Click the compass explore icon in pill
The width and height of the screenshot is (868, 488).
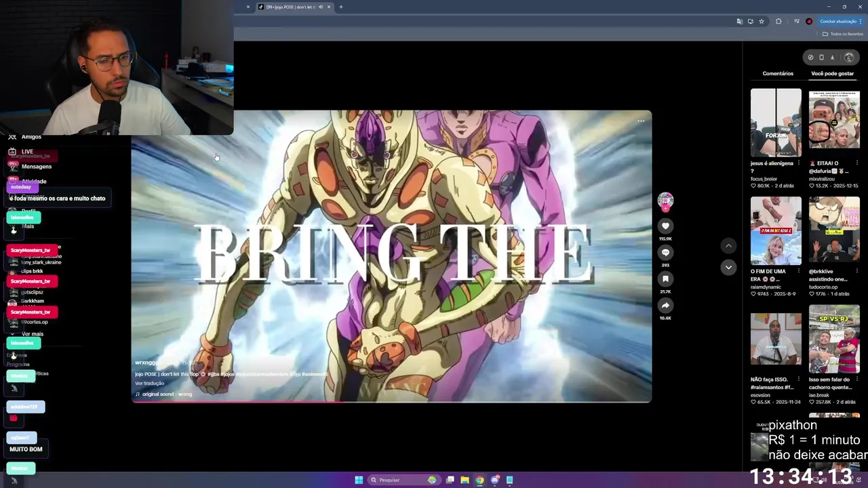coord(810,58)
